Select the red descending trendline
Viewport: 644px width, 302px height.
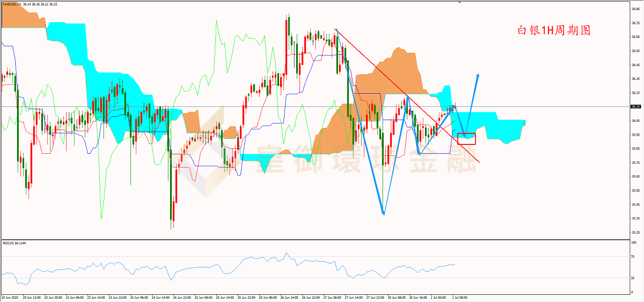[407, 95]
